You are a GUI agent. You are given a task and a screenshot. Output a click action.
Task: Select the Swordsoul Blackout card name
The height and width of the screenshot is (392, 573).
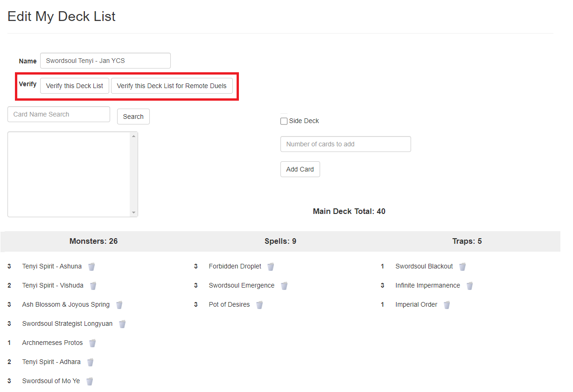point(424,267)
